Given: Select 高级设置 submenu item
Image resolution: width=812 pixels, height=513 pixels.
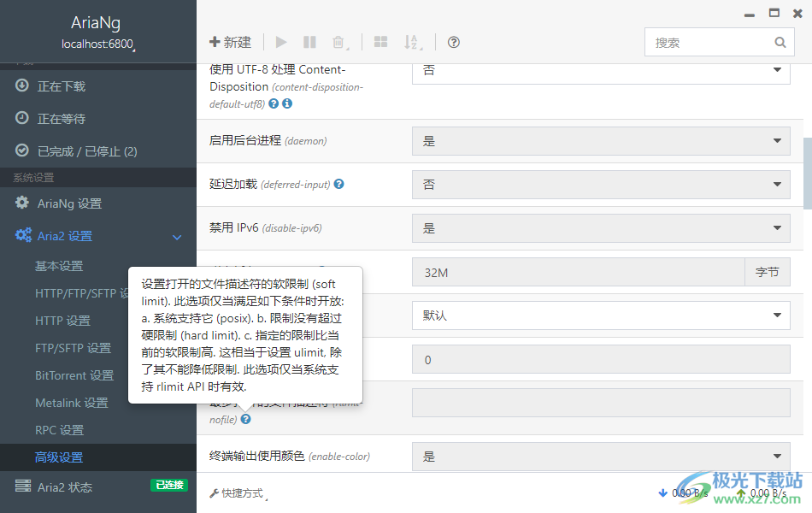Looking at the screenshot, I should (x=98, y=457).
